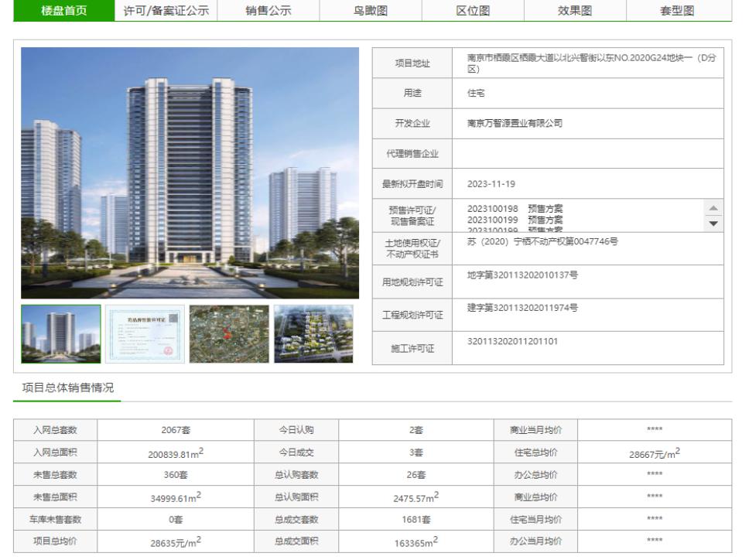Select the building rendering thumbnail
Screen dimensions: 749x560
tap(61, 334)
